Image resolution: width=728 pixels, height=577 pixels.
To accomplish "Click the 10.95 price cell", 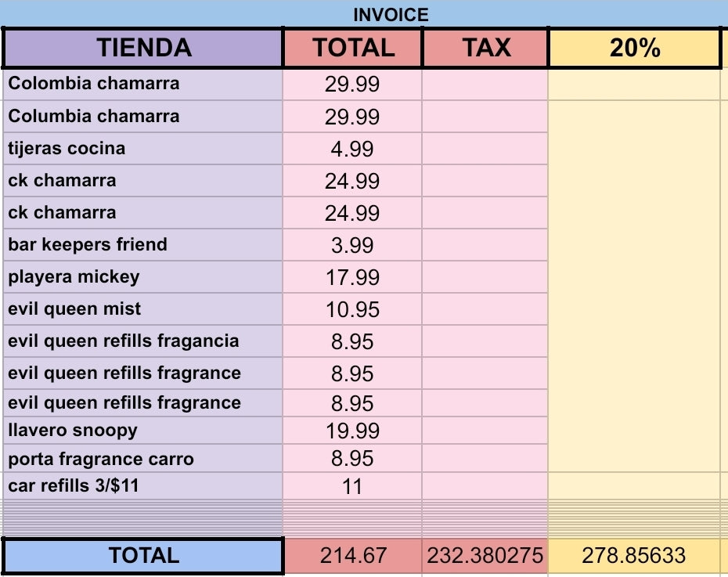I will tap(352, 310).
